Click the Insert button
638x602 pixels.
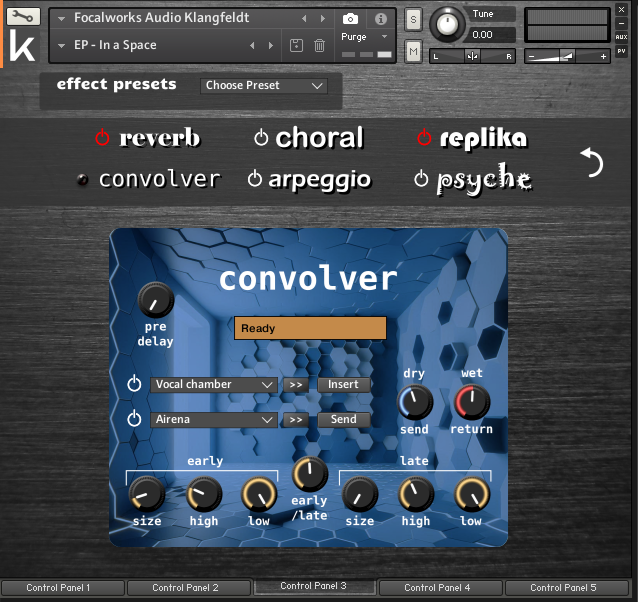click(343, 384)
